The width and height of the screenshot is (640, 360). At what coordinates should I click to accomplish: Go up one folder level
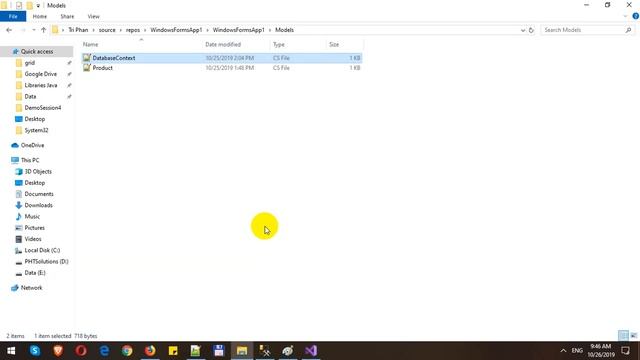(x=43, y=30)
